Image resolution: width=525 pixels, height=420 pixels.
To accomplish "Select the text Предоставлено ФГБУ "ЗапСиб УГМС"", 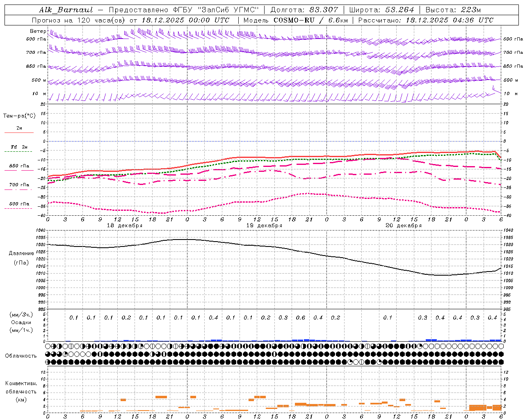I will coord(184,10).
